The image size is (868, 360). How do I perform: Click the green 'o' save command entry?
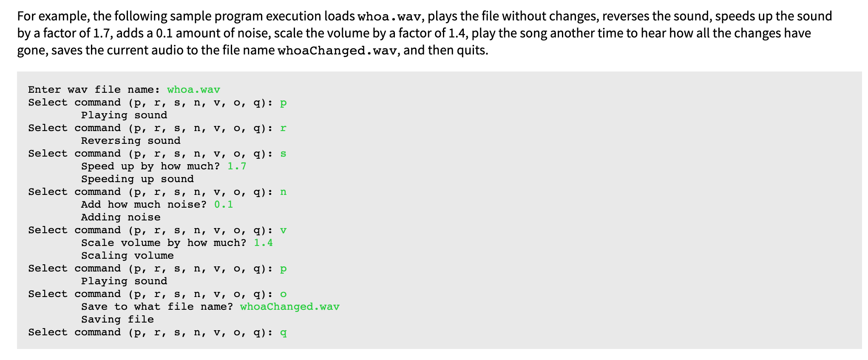[x=284, y=294]
